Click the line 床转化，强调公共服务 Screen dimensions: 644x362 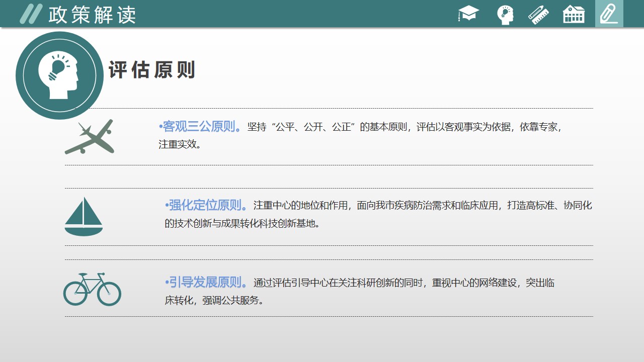coord(214,301)
